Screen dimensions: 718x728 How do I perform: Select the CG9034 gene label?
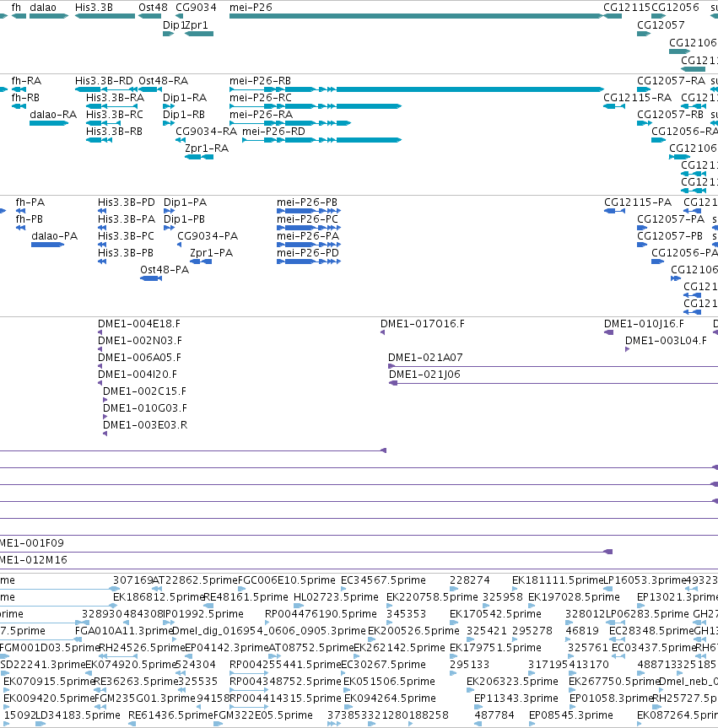click(x=196, y=8)
